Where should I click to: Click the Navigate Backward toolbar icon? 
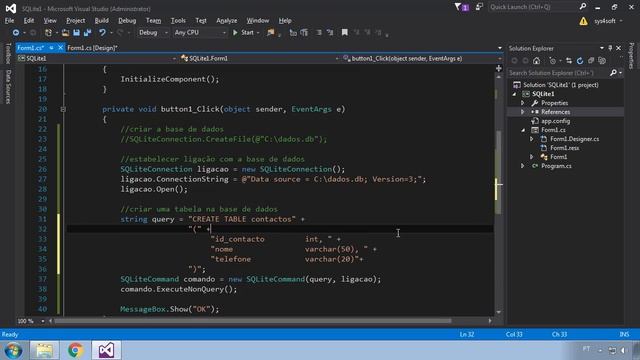pos(16,32)
